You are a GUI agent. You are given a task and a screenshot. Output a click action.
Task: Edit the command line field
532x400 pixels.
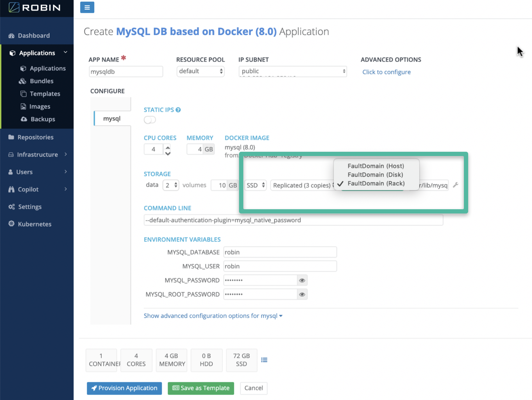(294, 220)
